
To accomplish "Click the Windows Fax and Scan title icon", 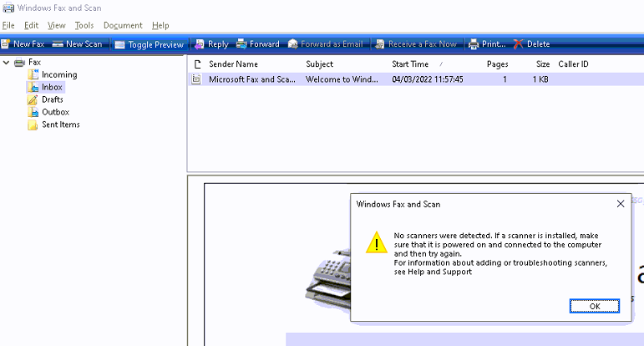I will (x=8, y=8).
